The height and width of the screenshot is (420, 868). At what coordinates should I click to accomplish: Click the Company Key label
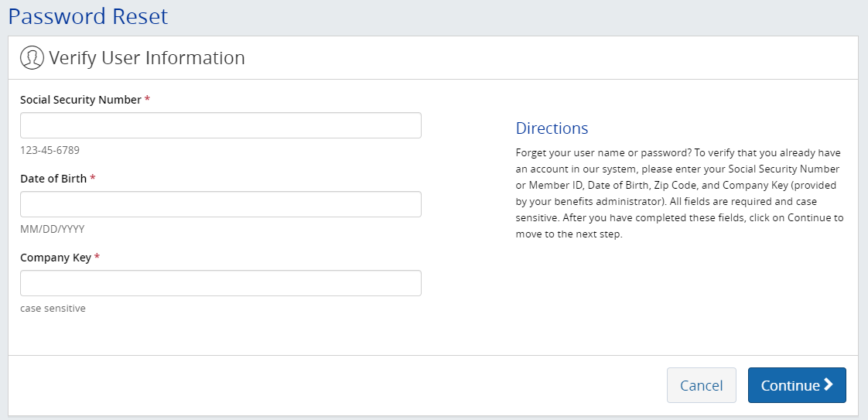(x=56, y=258)
